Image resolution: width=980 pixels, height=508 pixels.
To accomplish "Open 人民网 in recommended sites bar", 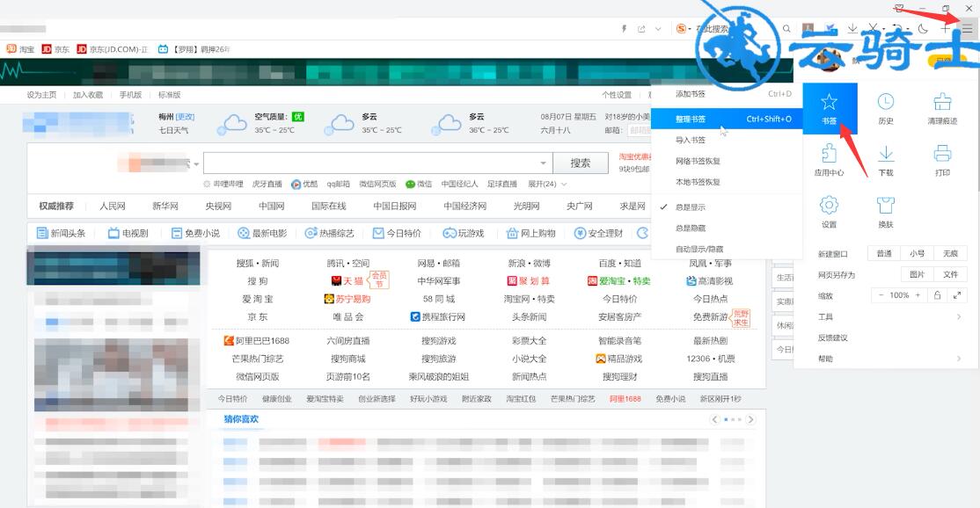I will click(113, 206).
